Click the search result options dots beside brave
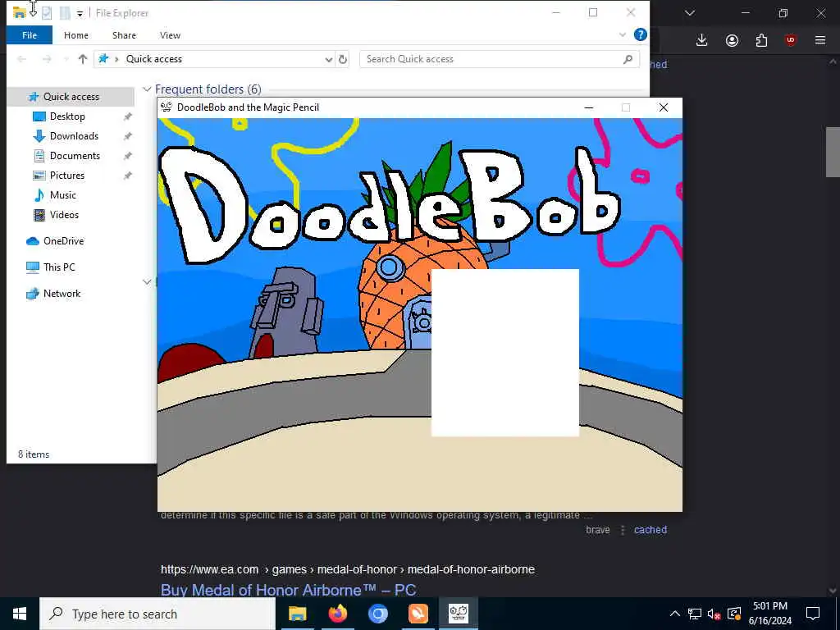This screenshot has width=840, height=630. coord(623,530)
